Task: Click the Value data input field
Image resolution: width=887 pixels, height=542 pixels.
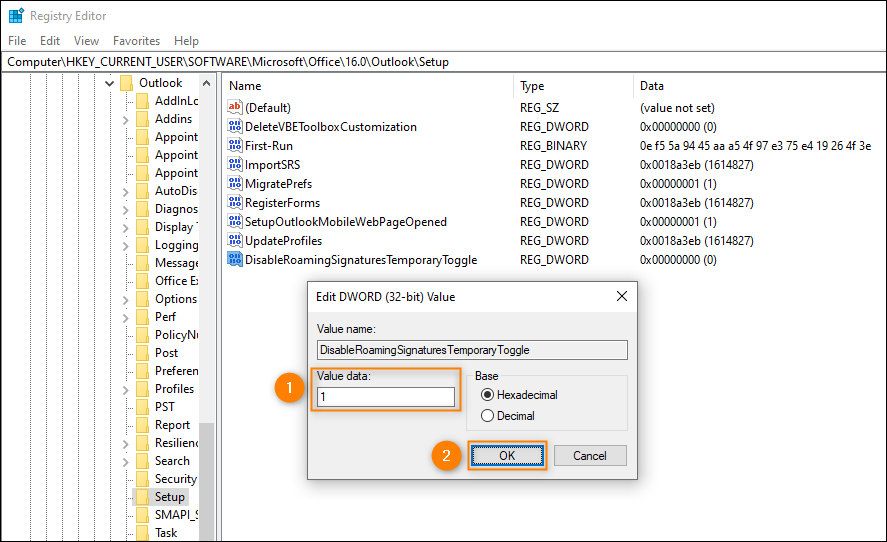Action: tap(386, 397)
